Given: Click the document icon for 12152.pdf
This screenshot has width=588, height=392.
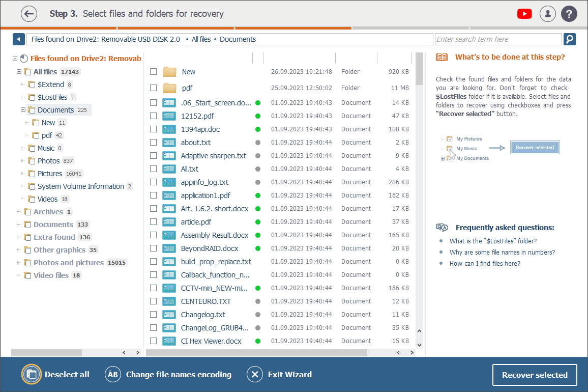Looking at the screenshot, I should [169, 116].
